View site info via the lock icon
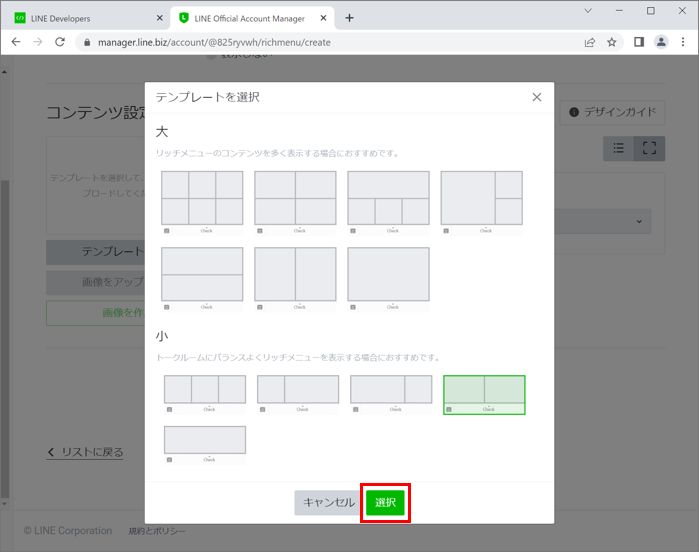This screenshot has height=552, width=699. (x=87, y=42)
